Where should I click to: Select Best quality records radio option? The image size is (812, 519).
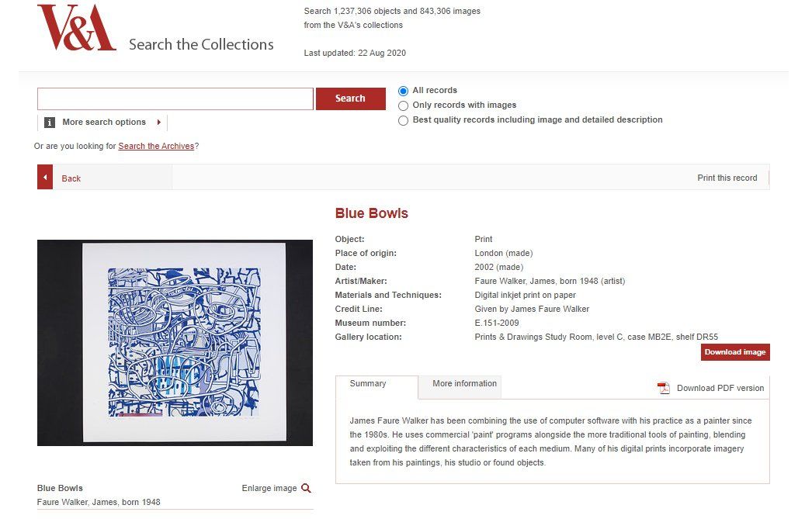coord(403,120)
